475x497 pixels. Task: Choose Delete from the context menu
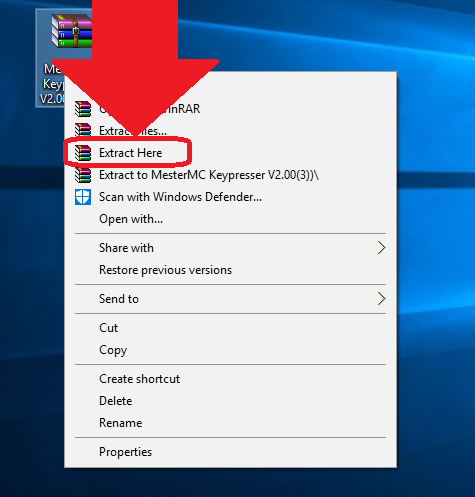click(230, 401)
